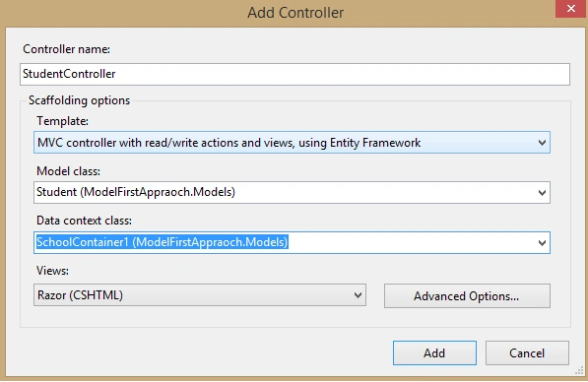
Task: Click the Add button
Action: (x=434, y=352)
